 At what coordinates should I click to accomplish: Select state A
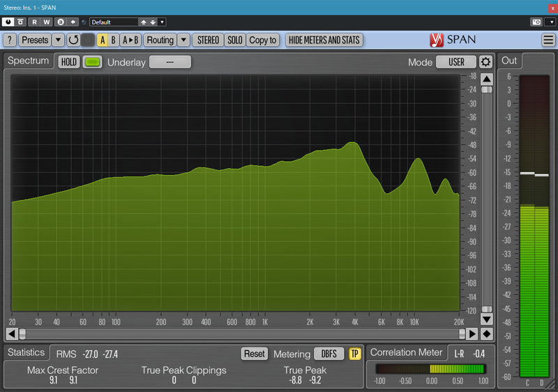[x=103, y=40]
